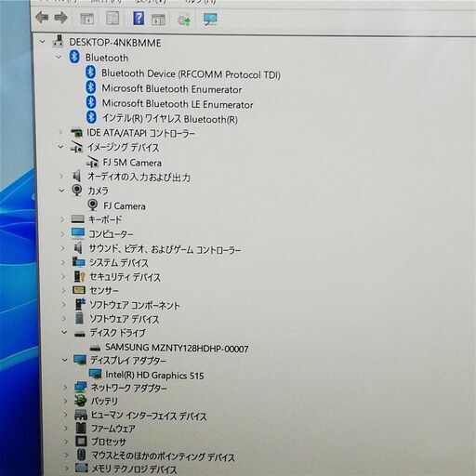Select FJ 5M Camera imaging device
This screenshot has height=476, width=476.
click(132, 163)
